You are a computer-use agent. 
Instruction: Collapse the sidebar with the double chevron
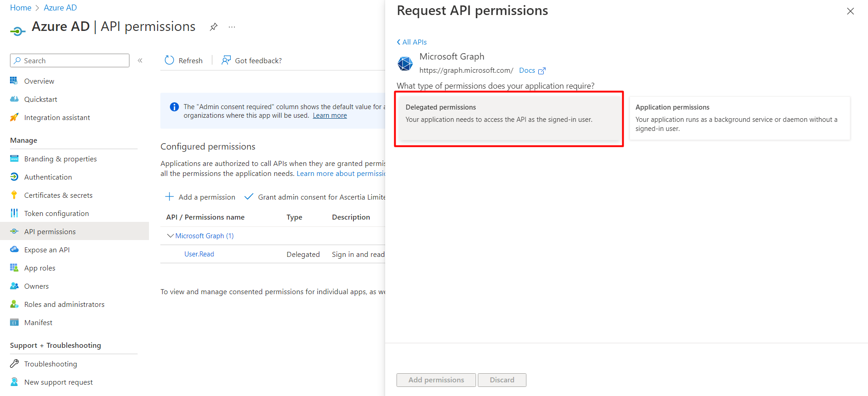[x=140, y=60]
